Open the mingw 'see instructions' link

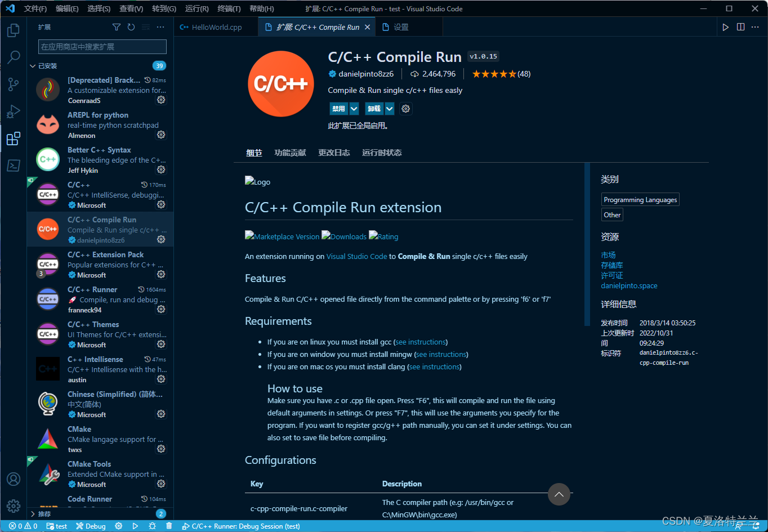point(441,354)
